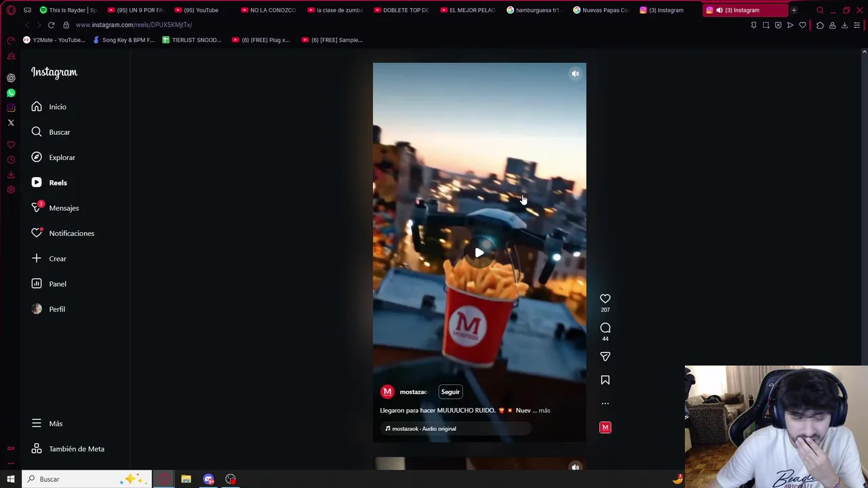Image resolution: width=868 pixels, height=488 pixels.
Task: Like the mostazaok reel with the heart
Action: click(x=605, y=299)
